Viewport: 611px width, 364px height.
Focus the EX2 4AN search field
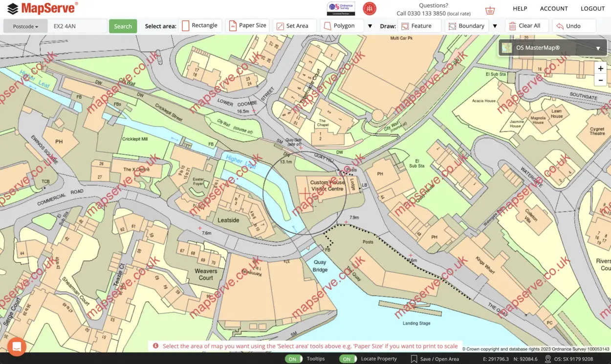click(x=77, y=26)
